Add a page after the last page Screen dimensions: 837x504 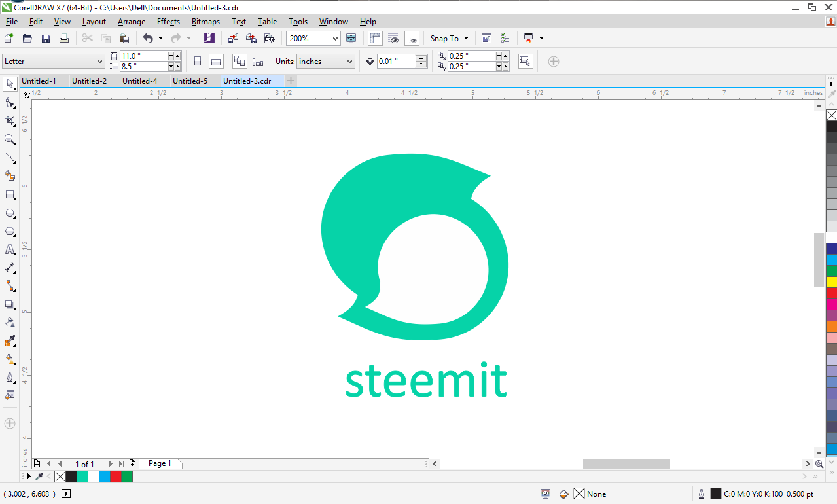click(x=133, y=464)
